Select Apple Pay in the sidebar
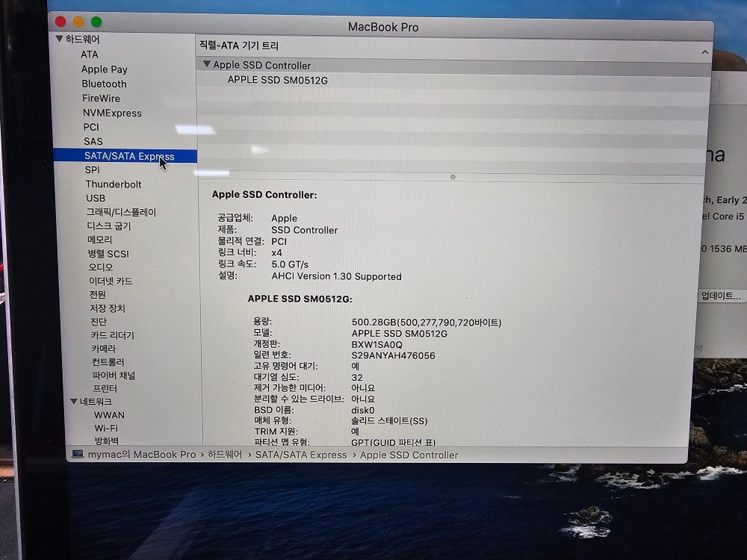The image size is (747, 560). (x=105, y=69)
